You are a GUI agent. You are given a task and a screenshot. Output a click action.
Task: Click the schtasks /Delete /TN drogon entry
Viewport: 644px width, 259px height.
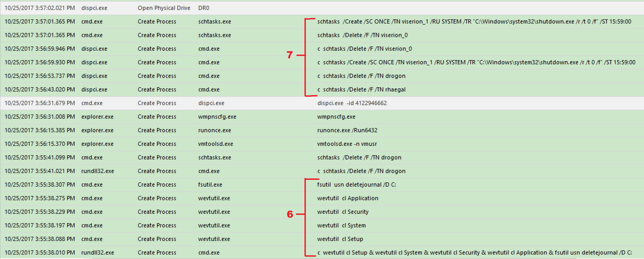(x=359, y=157)
